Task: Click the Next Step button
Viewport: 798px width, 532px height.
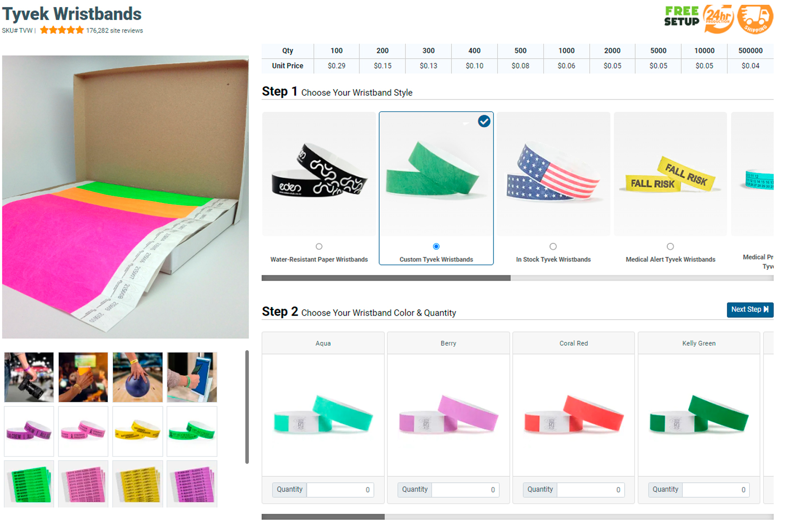Action: 750,310
